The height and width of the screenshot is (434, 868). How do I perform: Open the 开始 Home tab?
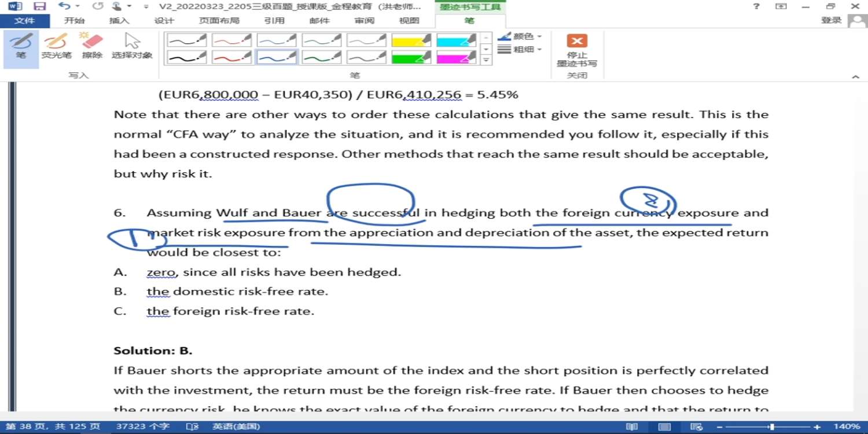[x=74, y=21]
